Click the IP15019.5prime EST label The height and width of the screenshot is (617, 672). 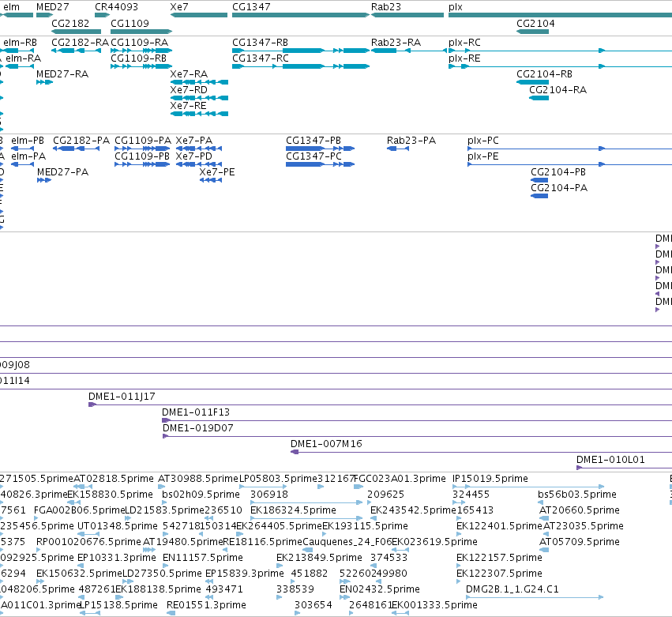point(490,479)
